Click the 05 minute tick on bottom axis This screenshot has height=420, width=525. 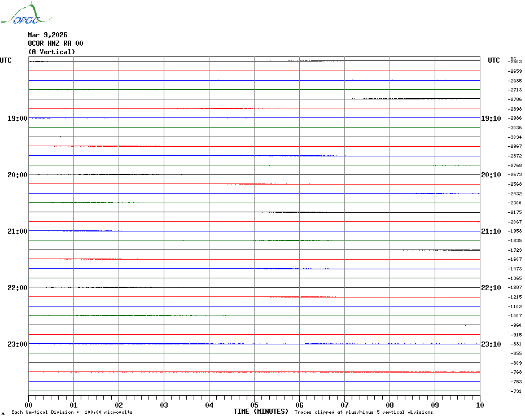pos(254,405)
